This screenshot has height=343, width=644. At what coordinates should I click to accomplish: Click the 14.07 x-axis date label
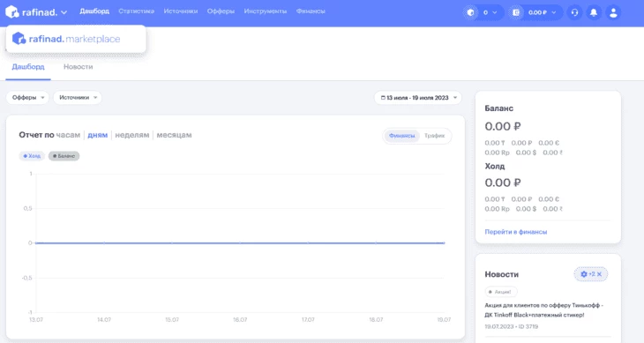104,319
